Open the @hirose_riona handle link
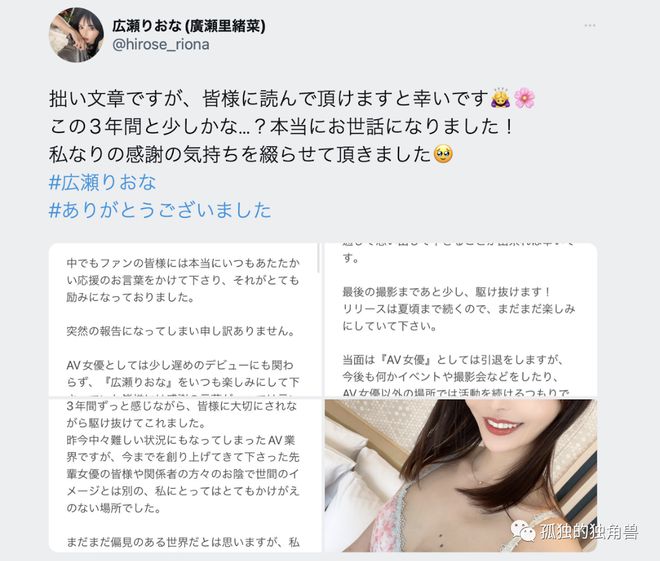This screenshot has width=660, height=561. [x=160, y=45]
